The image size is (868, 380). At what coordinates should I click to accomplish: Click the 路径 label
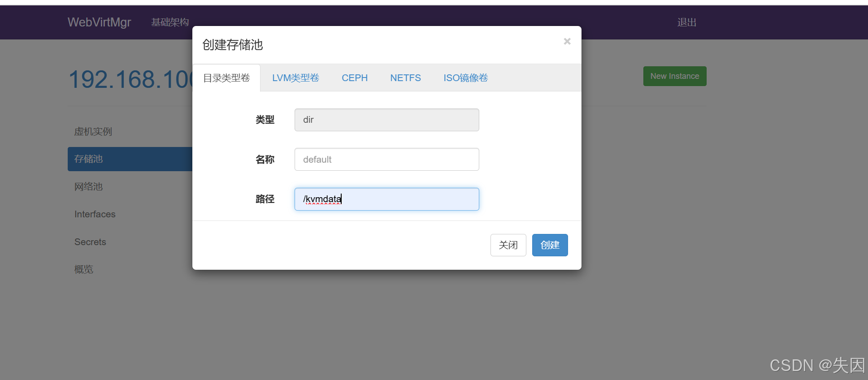click(265, 199)
